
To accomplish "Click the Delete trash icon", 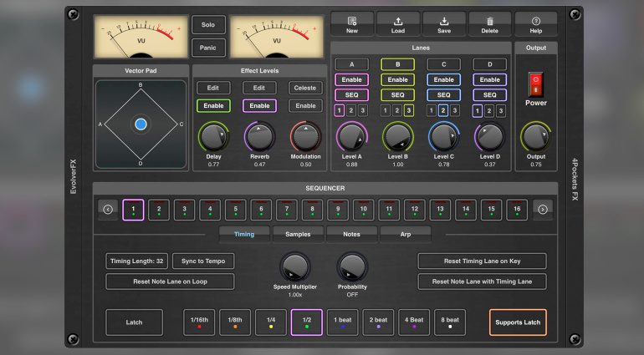I will (490, 21).
